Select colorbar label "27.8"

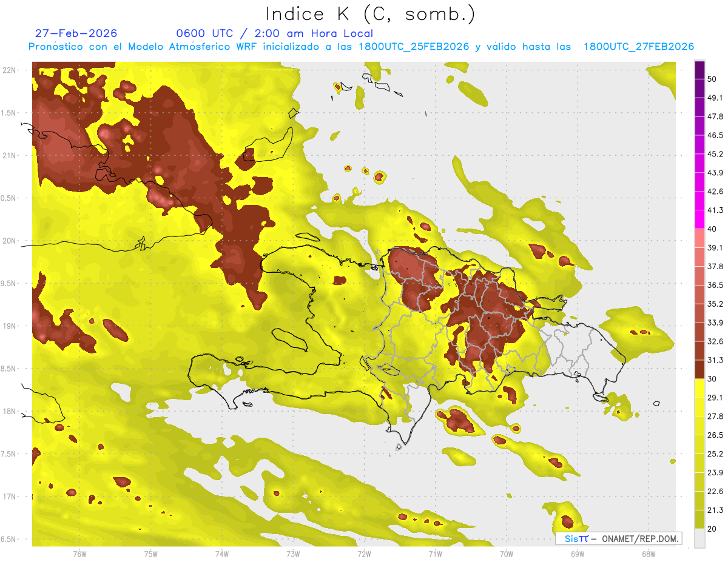pyautogui.click(x=715, y=416)
